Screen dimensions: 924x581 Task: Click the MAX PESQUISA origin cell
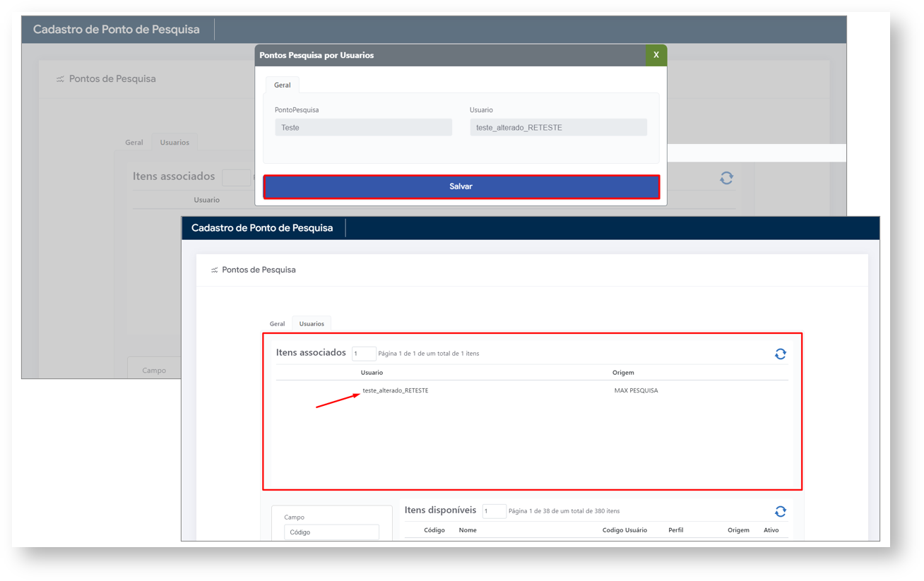[636, 390]
